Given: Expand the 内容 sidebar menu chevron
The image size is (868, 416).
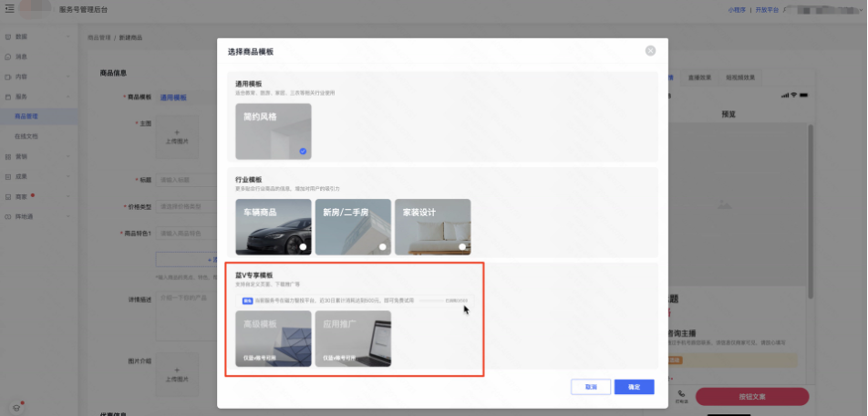Looking at the screenshot, I should [68, 77].
